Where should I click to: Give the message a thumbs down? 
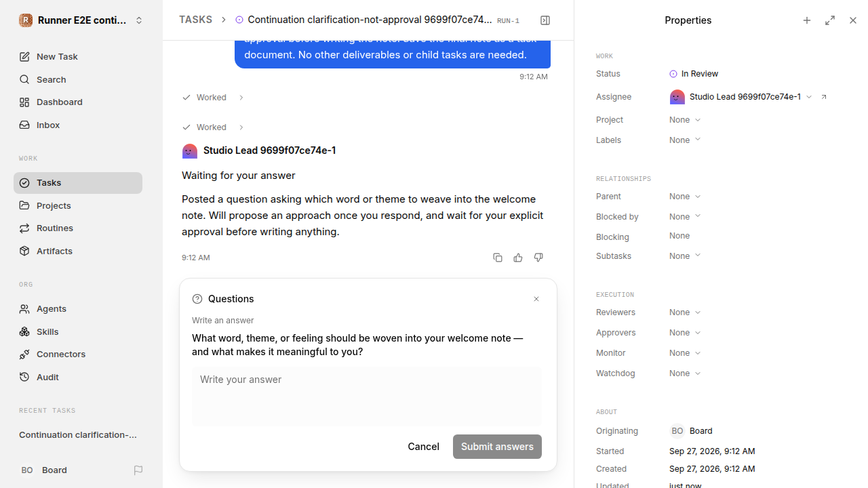[x=538, y=258]
